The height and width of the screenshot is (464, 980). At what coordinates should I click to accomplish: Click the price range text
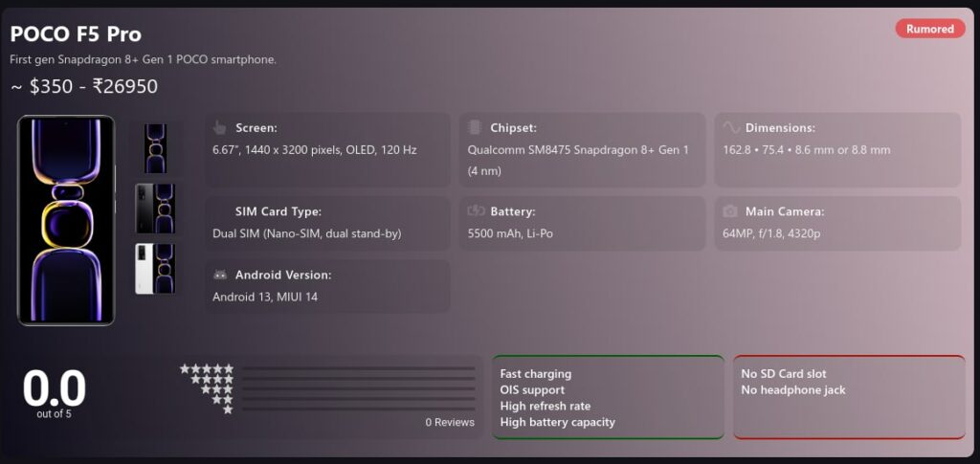coord(84,87)
